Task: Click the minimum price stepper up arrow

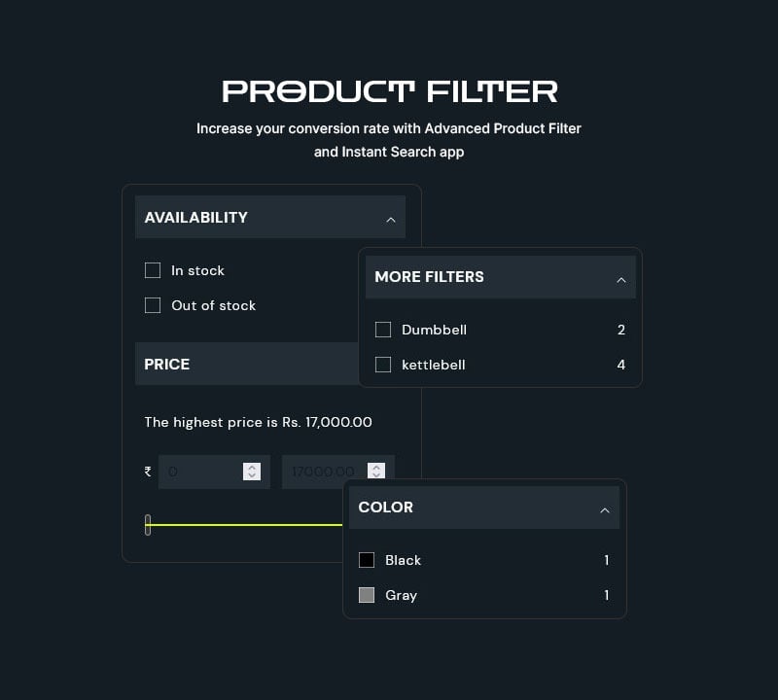Action: 252,467
